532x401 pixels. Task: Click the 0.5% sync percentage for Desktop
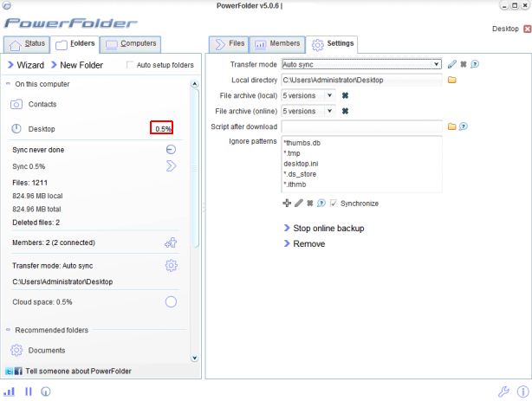[x=163, y=129]
